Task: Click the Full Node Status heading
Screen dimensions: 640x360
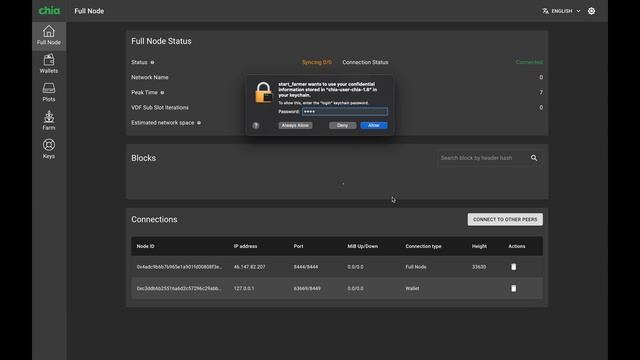Action: click(161, 41)
